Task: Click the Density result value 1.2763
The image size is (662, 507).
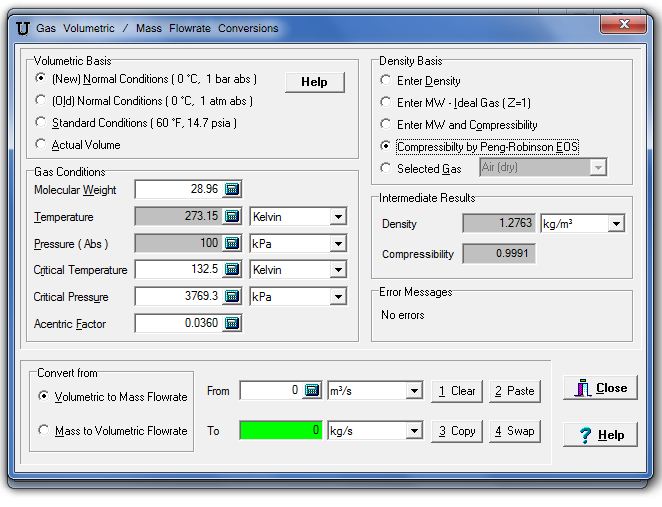Action: [499, 223]
